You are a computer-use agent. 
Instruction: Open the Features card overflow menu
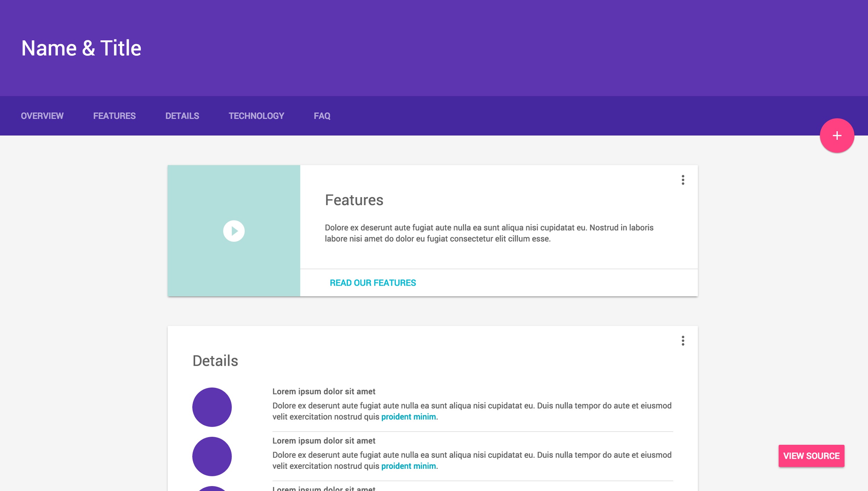pyautogui.click(x=683, y=180)
